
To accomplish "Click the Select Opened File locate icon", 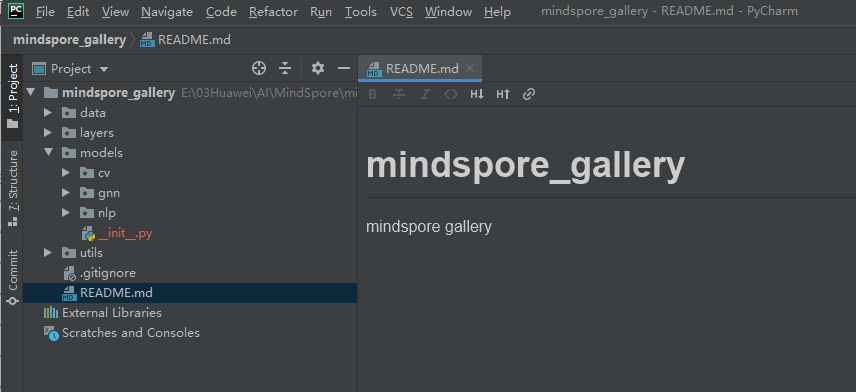I will [x=259, y=68].
